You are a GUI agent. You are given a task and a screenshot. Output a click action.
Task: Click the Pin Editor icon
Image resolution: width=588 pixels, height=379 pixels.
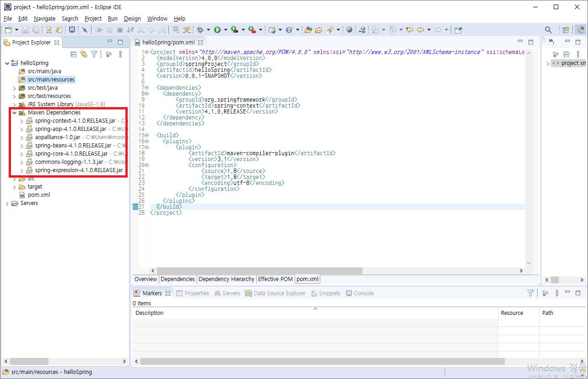tap(458, 30)
